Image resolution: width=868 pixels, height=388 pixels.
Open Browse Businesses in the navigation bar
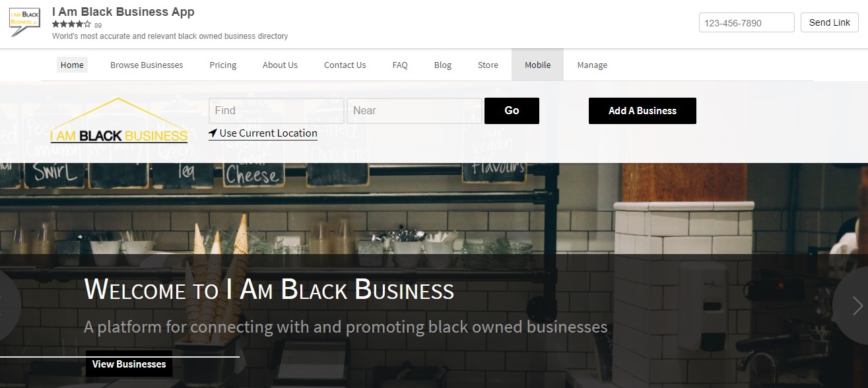pos(147,65)
